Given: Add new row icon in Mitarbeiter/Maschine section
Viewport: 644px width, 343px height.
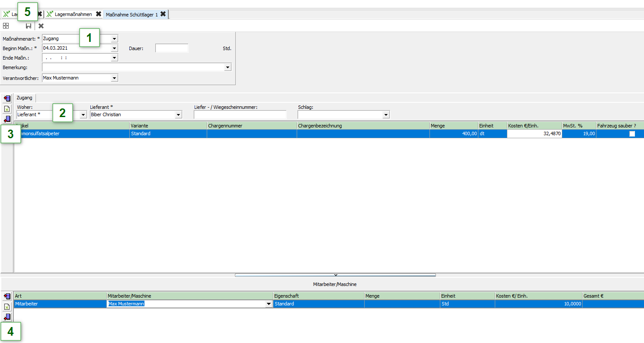Looking at the screenshot, I should point(7,296).
